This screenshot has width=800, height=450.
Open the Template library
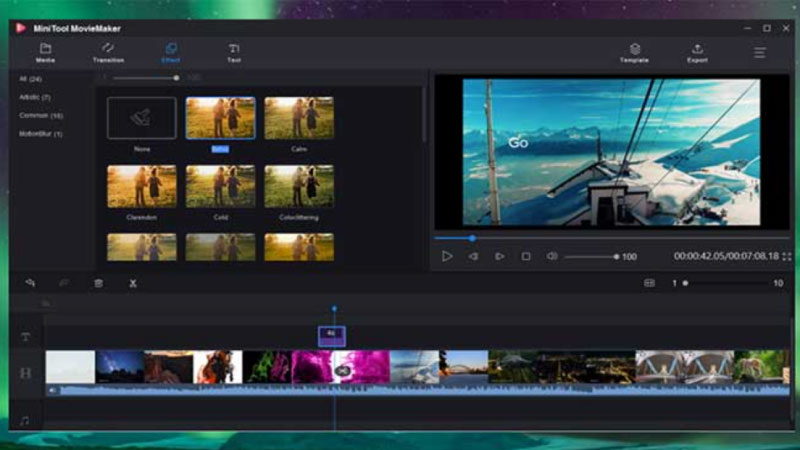pos(634,52)
